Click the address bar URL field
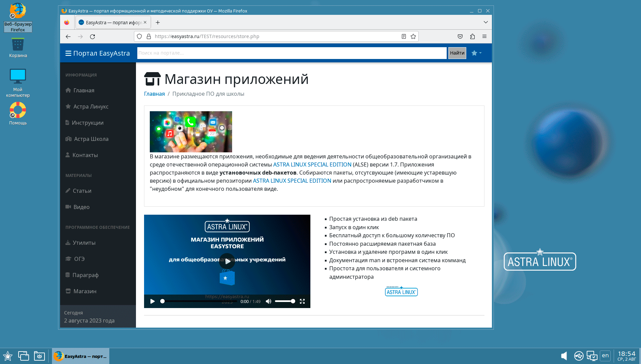 (277, 36)
